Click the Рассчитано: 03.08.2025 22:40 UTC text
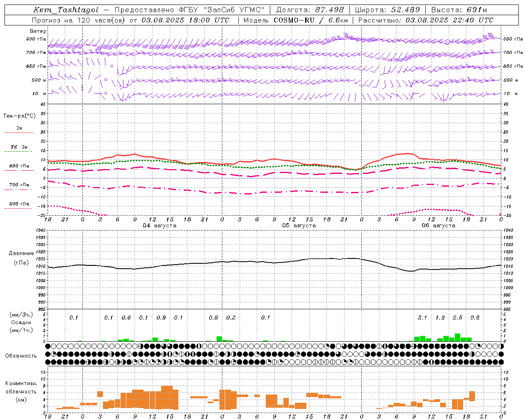Image resolution: width=525 pixels, height=420 pixels. pos(426,20)
